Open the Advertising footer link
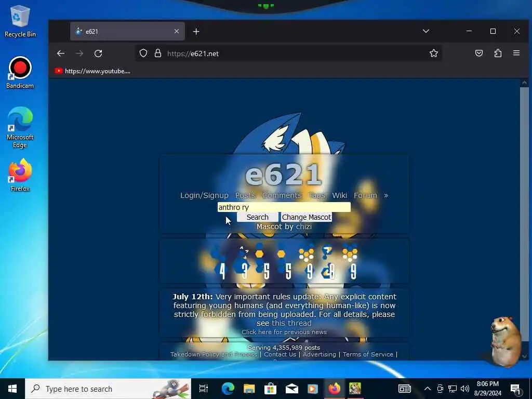 point(320,354)
